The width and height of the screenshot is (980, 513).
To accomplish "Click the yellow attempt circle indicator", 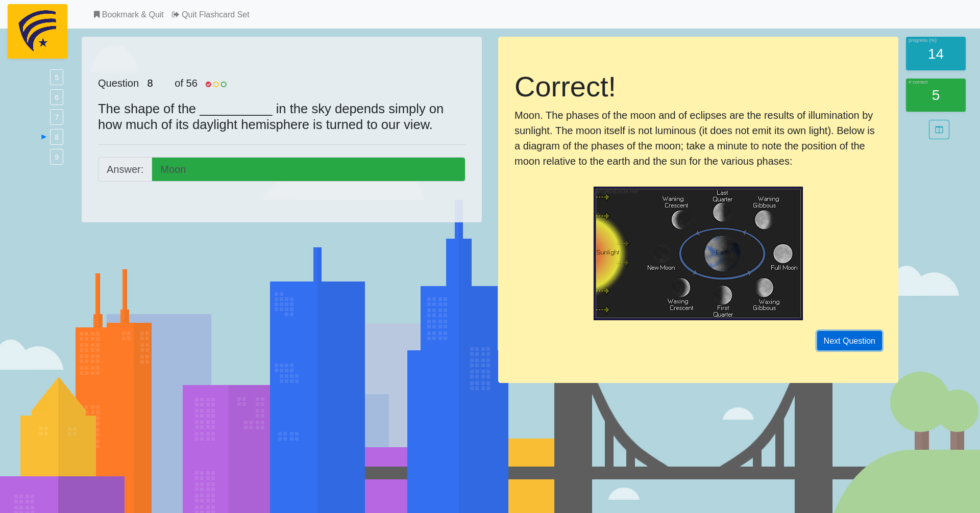I will [216, 84].
